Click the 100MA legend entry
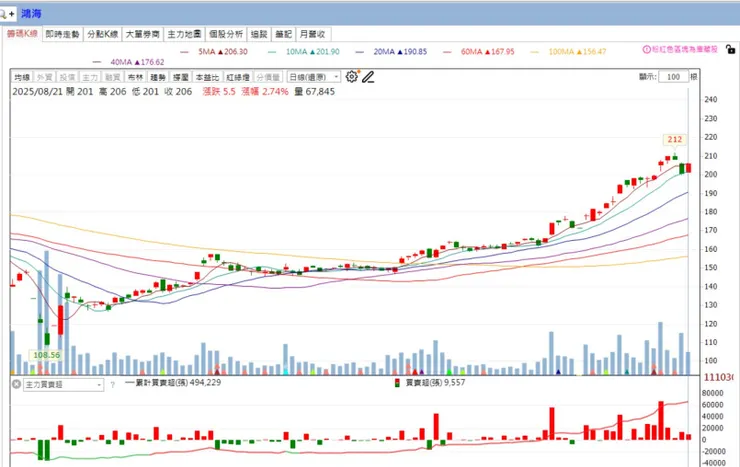740x467 pixels. pos(569,51)
